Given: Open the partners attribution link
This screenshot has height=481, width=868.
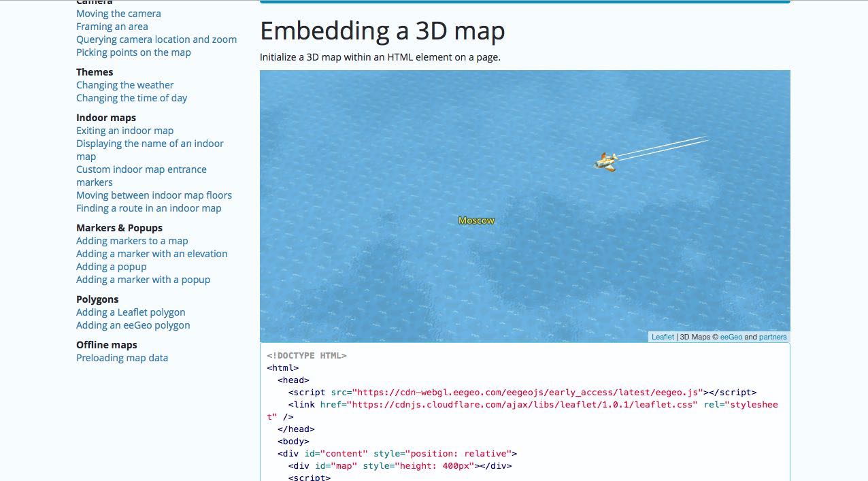Looking at the screenshot, I should [773, 337].
